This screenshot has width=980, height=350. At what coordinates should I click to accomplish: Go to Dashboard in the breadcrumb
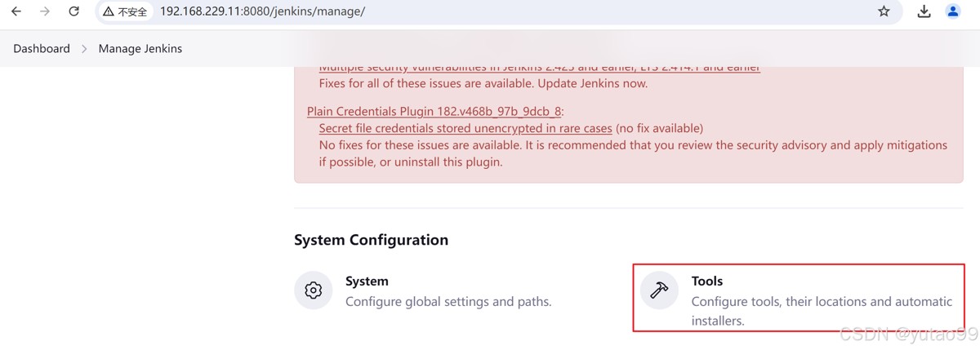[x=42, y=49]
